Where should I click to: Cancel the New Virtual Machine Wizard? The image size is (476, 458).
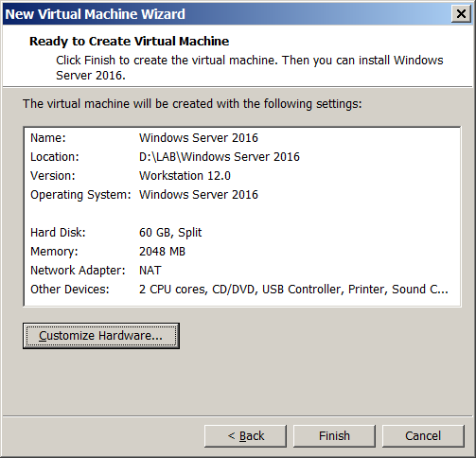tap(423, 436)
